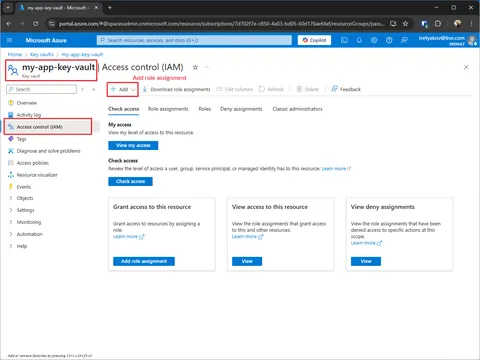The image size is (480, 360).
Task: Click View in View access card
Action: [x=247, y=261]
